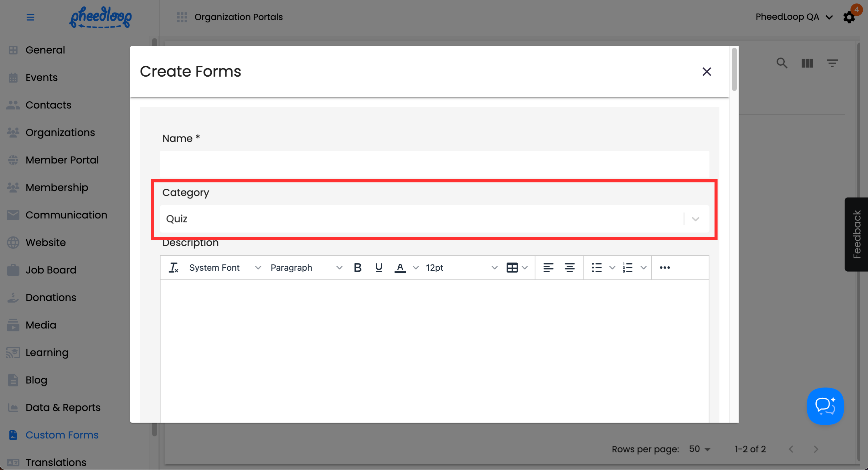Open the insert table icon menu

click(x=512, y=268)
